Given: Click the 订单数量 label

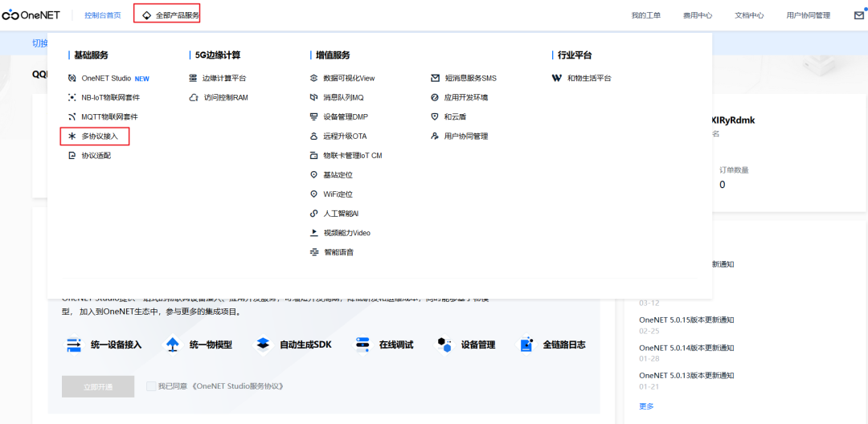Looking at the screenshot, I should point(734,169).
